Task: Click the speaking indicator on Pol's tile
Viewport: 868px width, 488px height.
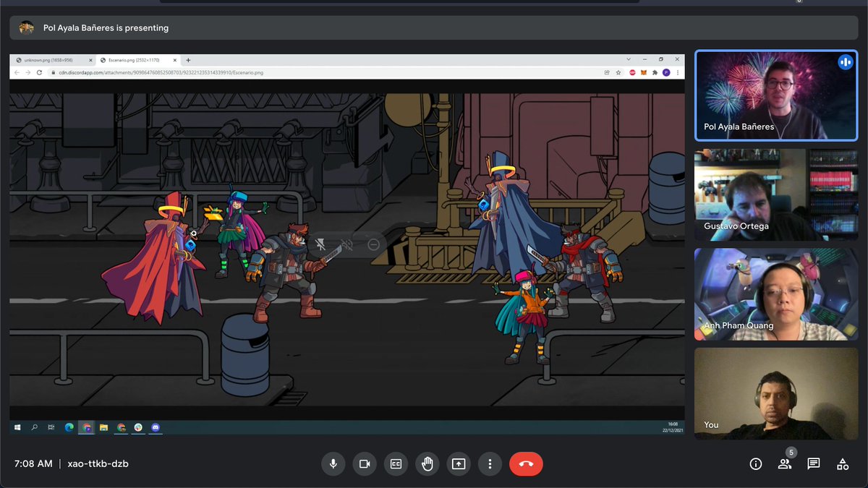Action: click(846, 62)
